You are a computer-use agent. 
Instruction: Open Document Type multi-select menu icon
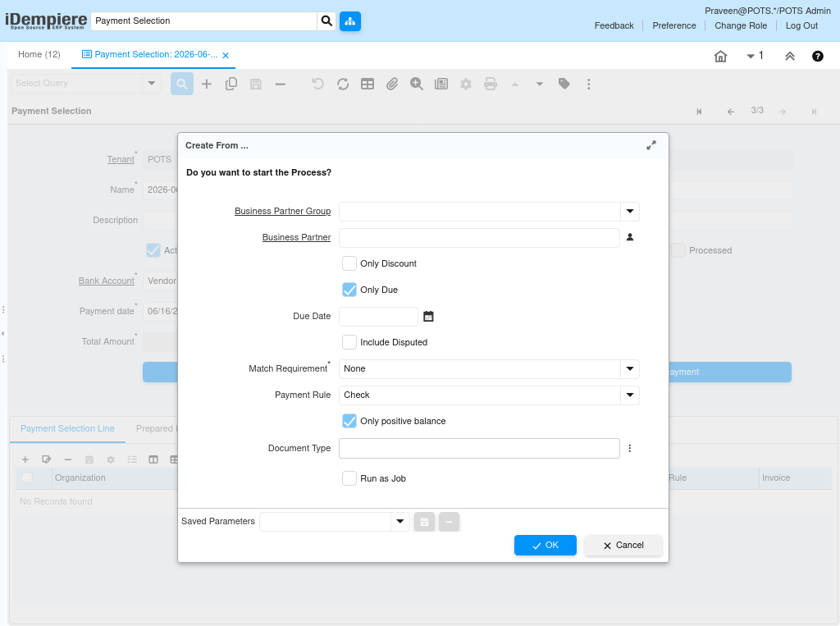[x=630, y=449]
